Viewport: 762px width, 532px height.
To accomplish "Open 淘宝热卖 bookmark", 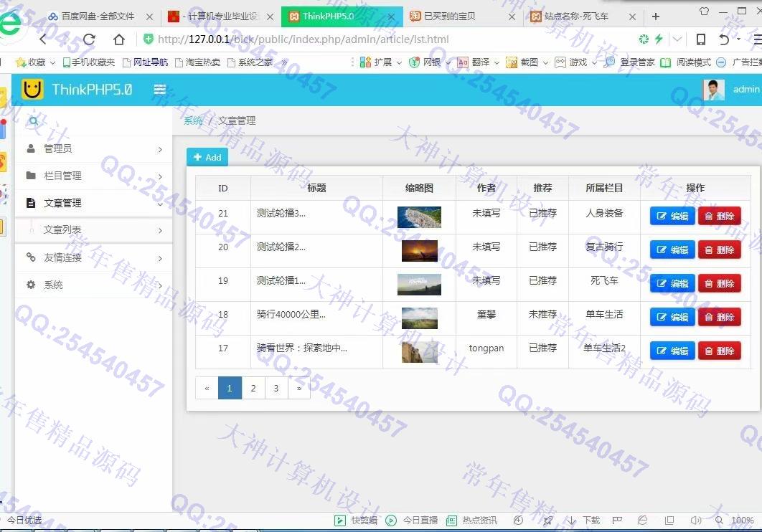I will [198, 62].
